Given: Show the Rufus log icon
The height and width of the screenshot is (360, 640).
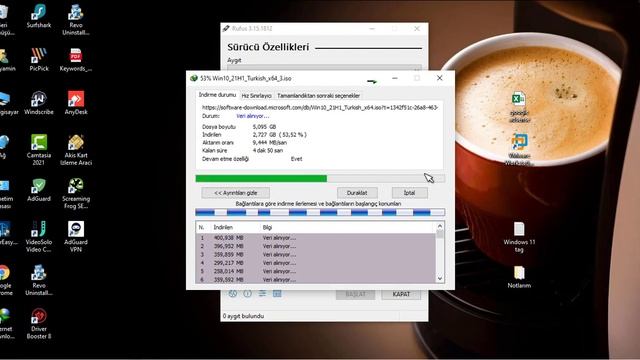Looking at the screenshot, I should [277, 294].
